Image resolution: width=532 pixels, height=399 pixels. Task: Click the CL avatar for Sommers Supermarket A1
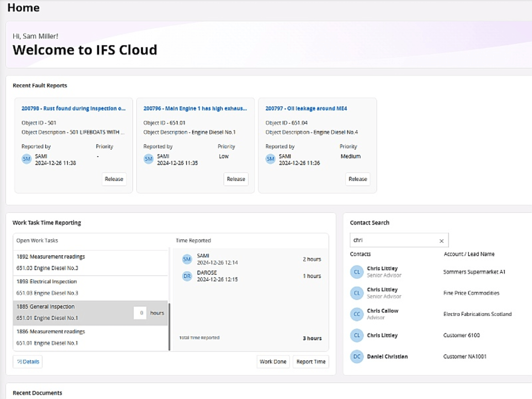coord(357,272)
